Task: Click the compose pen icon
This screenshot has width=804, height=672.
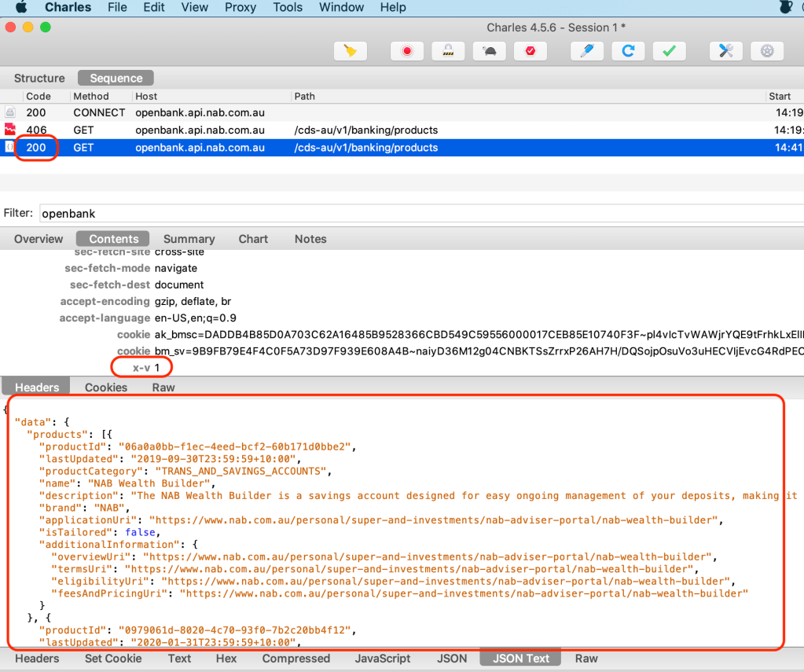Action: point(586,51)
